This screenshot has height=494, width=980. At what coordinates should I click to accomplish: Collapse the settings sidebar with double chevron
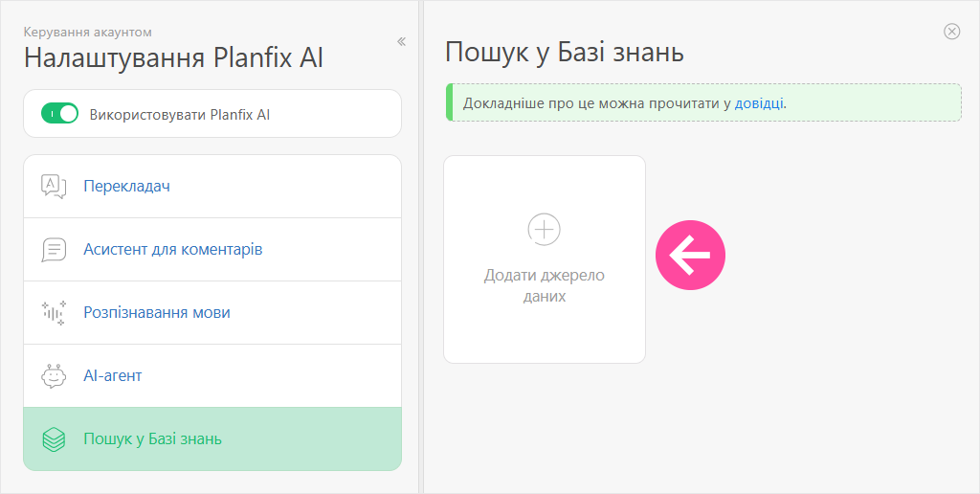tap(401, 41)
